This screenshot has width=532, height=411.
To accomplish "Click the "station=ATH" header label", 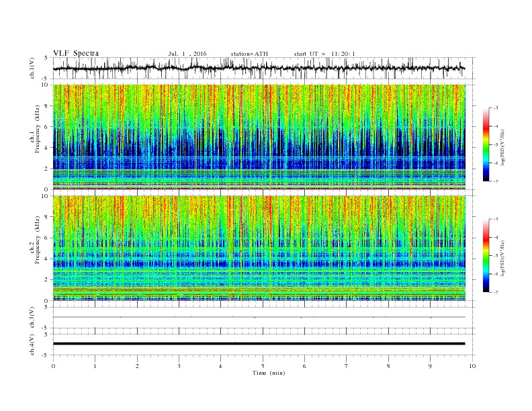I will coord(249,54).
